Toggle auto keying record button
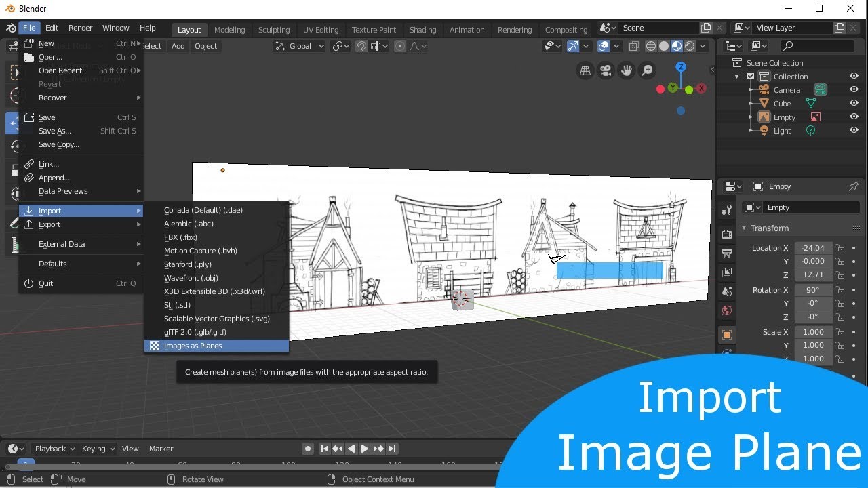Image resolution: width=868 pixels, height=488 pixels. (x=308, y=449)
